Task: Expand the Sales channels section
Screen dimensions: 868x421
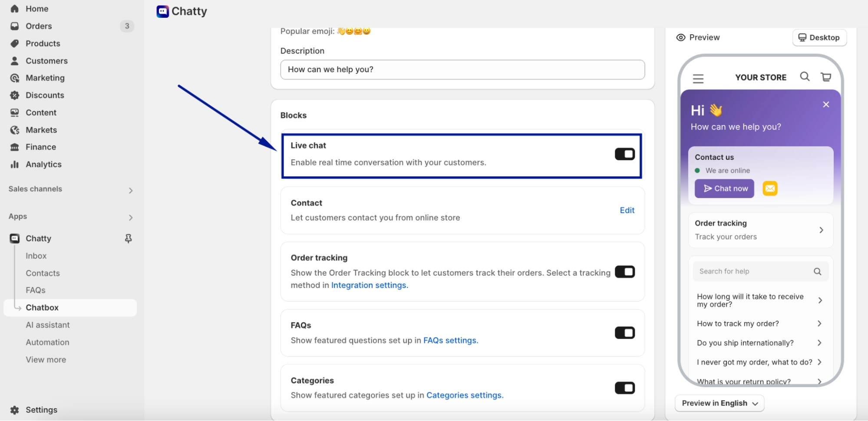Action: [131, 190]
